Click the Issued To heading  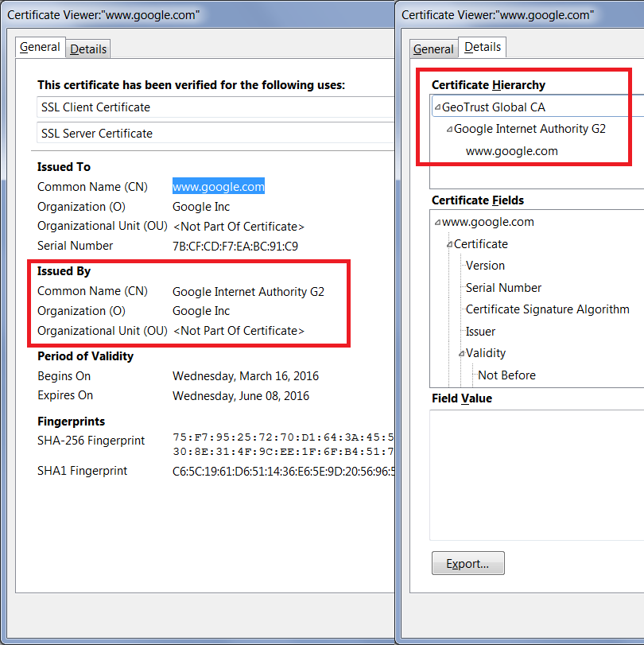64,166
